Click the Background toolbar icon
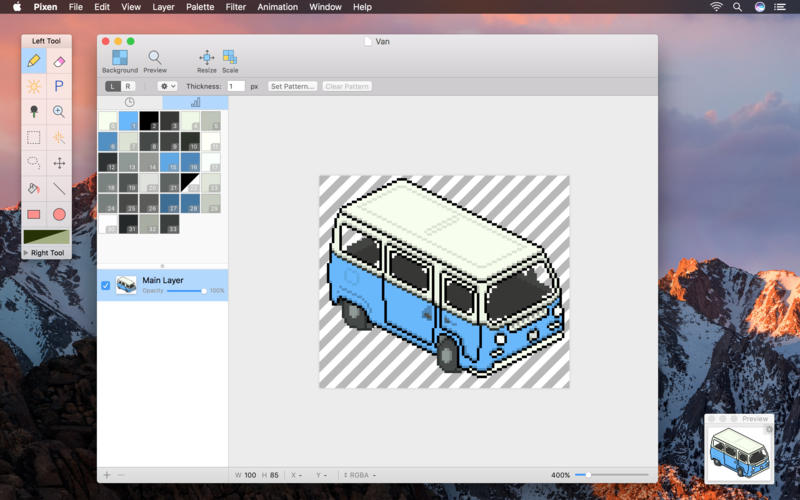 tap(120, 60)
